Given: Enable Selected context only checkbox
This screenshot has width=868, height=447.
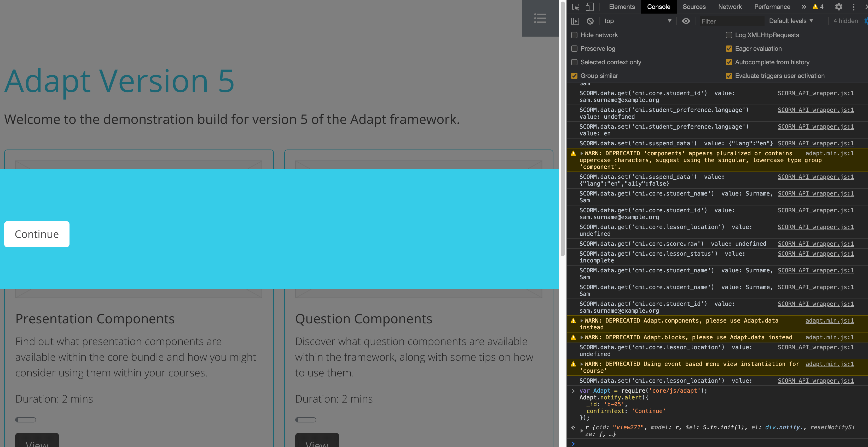Looking at the screenshot, I should point(575,62).
